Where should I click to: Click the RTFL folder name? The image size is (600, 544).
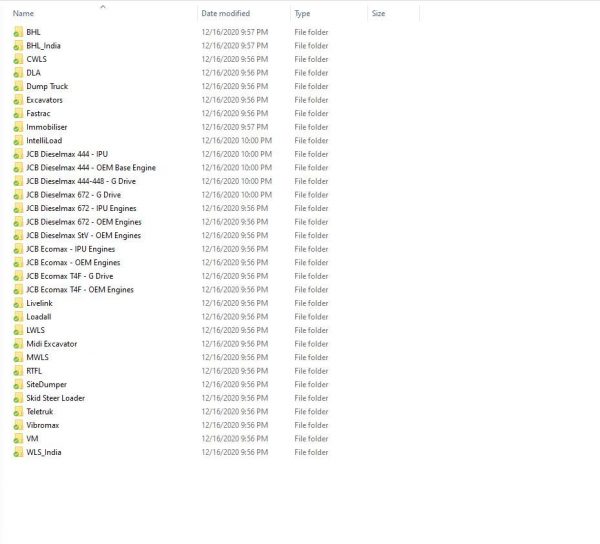point(34,371)
